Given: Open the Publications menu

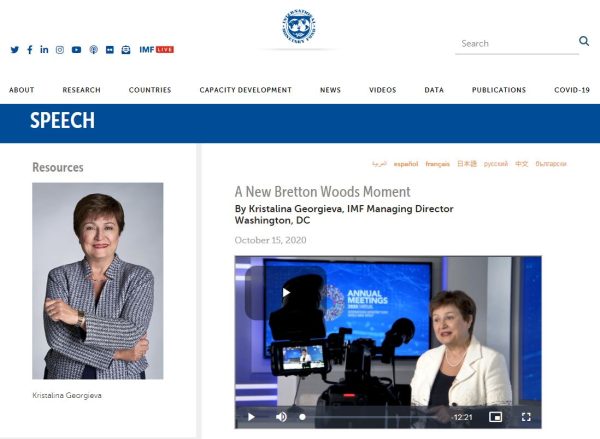Looking at the screenshot, I should pos(499,90).
